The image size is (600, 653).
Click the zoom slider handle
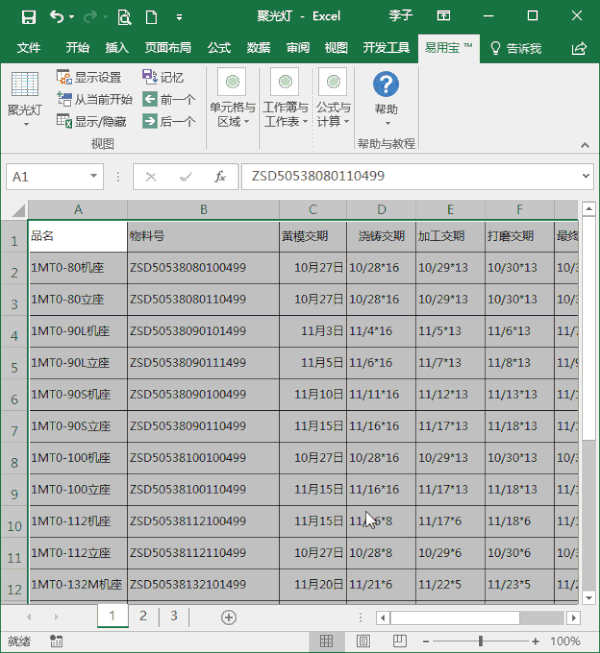(x=480, y=641)
